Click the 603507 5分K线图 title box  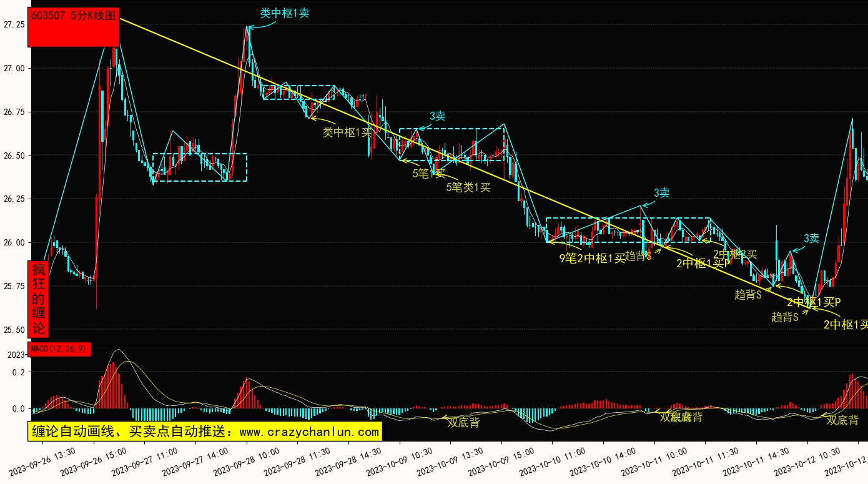[73, 17]
